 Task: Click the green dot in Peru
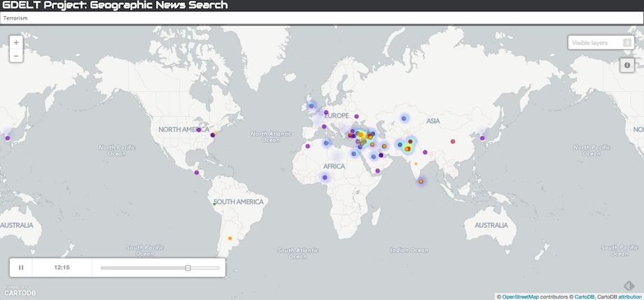[214, 203]
